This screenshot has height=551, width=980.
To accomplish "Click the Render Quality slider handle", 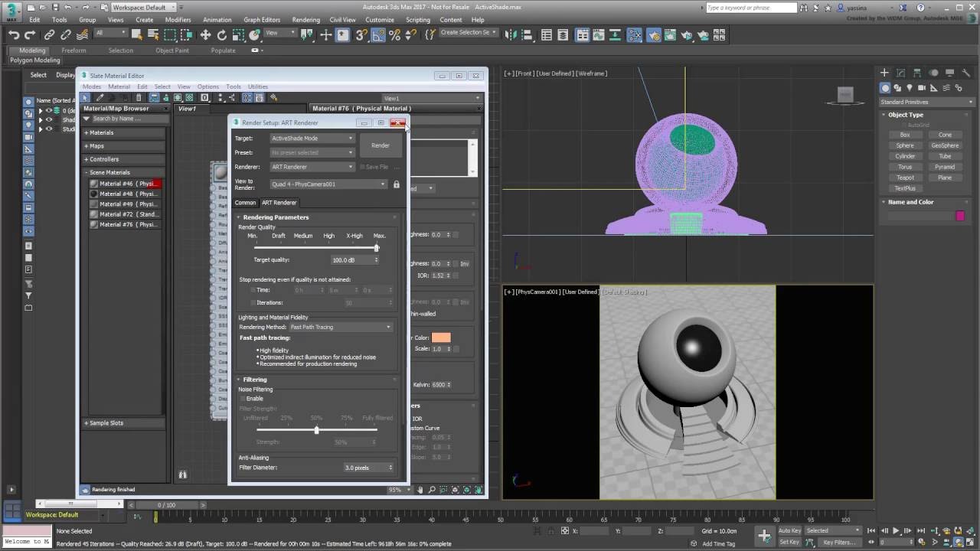I will pos(376,247).
